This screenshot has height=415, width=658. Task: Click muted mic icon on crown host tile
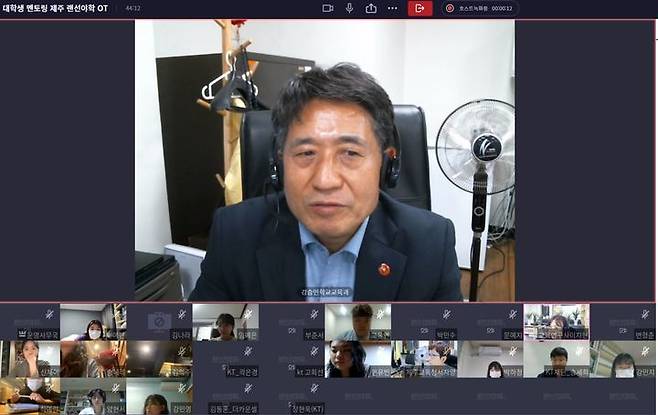[x=50, y=314]
